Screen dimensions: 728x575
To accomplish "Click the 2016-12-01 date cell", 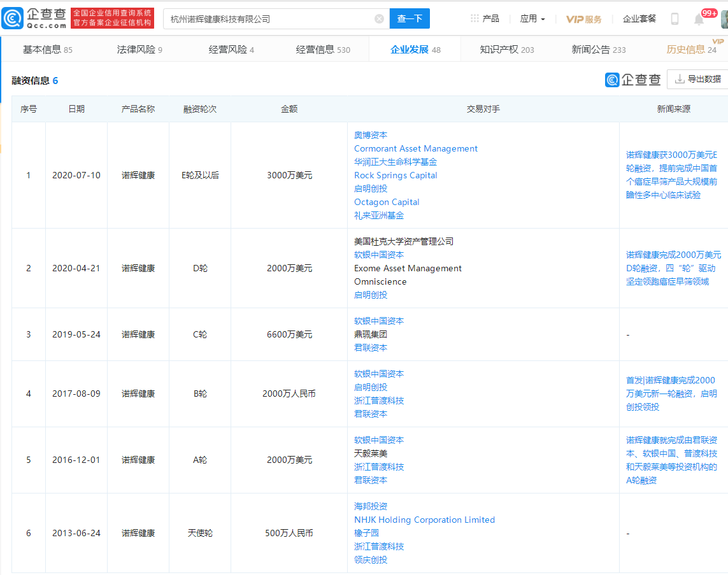I will (76, 460).
